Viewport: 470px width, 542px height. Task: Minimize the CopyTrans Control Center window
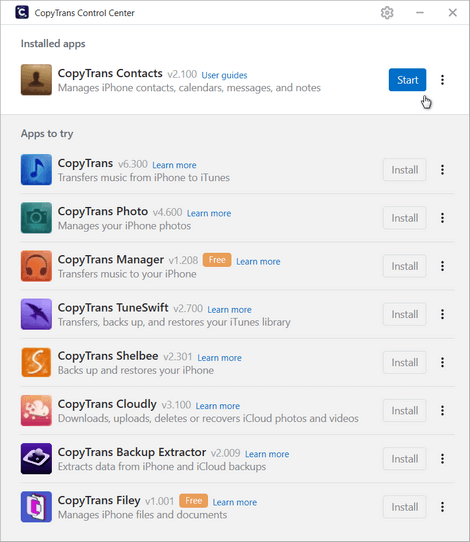tap(420, 13)
